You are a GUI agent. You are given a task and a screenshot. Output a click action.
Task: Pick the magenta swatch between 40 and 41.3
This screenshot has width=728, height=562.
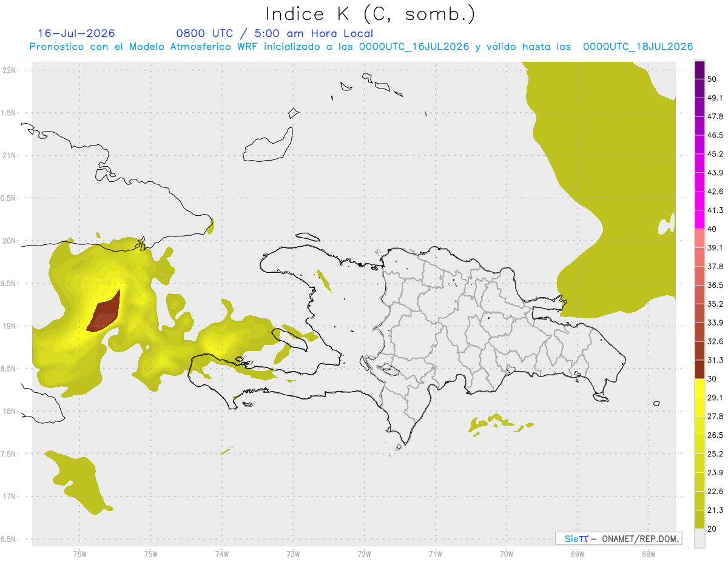click(x=699, y=219)
